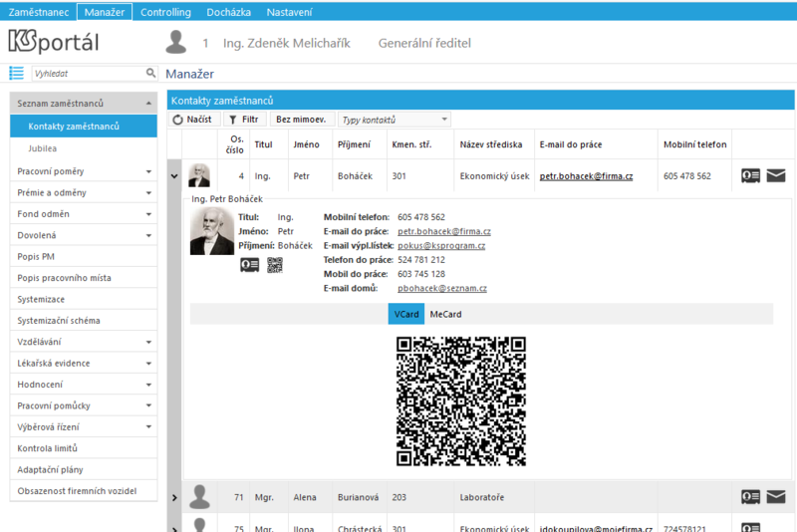Open the Filtr button
The height and width of the screenshot is (532, 797).
click(x=244, y=120)
